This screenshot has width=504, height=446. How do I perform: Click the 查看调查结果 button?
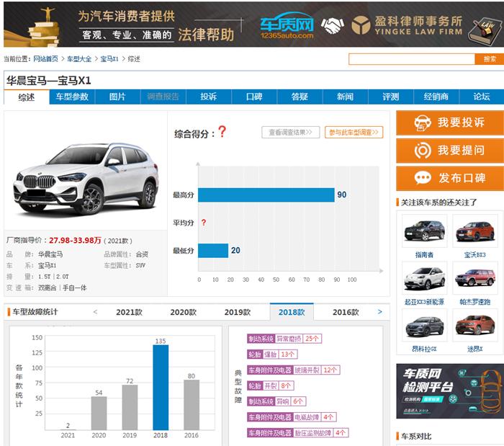(x=291, y=132)
